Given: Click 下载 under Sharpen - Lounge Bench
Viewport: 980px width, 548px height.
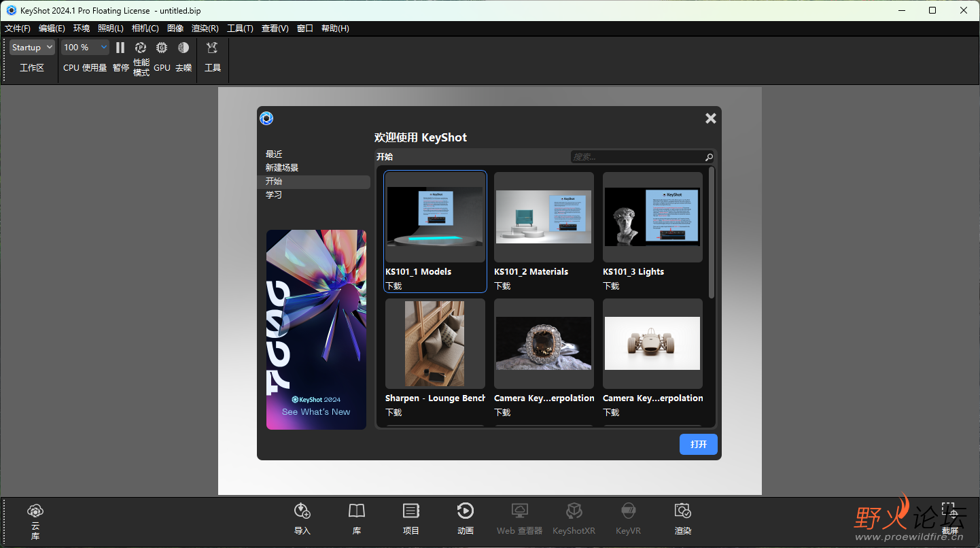Looking at the screenshot, I should click(393, 413).
